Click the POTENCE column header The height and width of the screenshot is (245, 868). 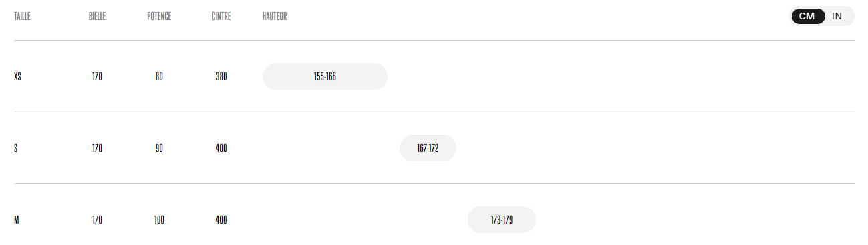click(159, 16)
